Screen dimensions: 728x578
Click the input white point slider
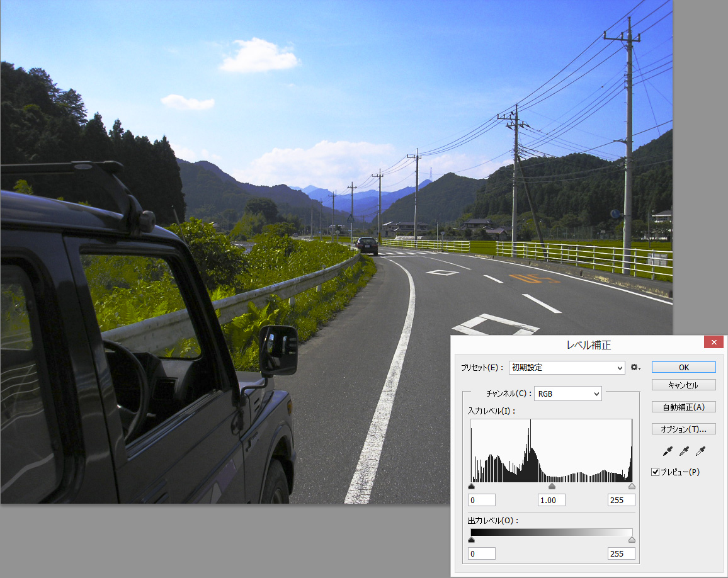[632, 486]
